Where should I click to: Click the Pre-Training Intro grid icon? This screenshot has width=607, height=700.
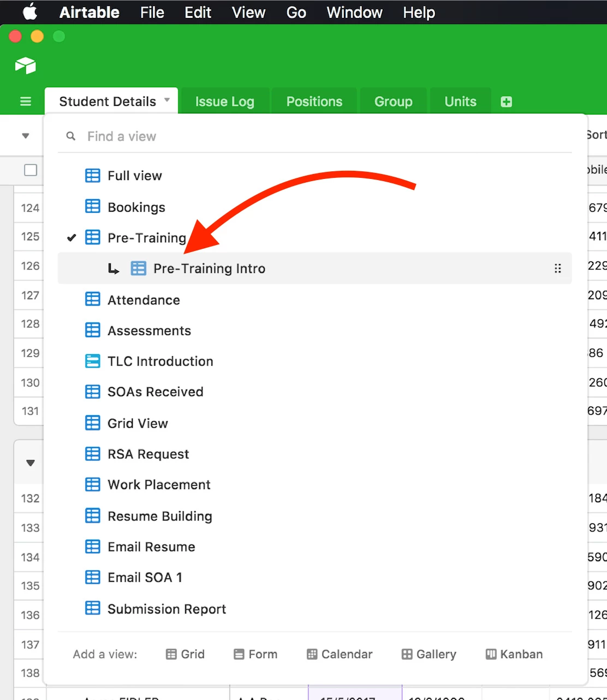click(x=139, y=268)
